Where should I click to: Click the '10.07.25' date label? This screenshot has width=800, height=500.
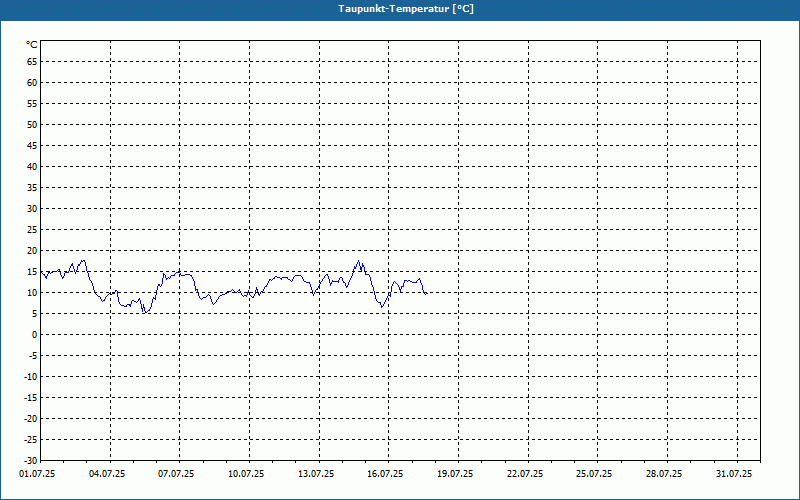point(246,474)
